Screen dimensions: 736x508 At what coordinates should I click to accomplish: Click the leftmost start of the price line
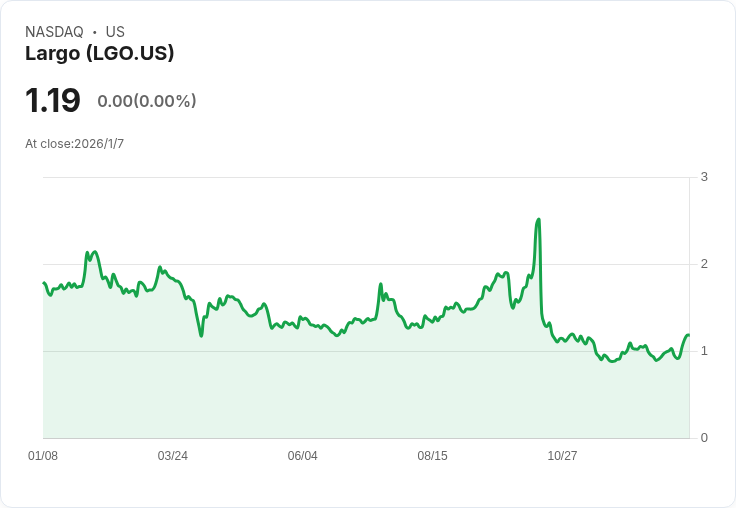tap(44, 283)
